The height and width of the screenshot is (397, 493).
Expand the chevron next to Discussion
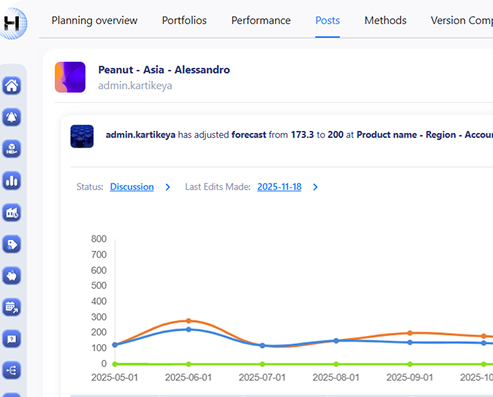[168, 187]
